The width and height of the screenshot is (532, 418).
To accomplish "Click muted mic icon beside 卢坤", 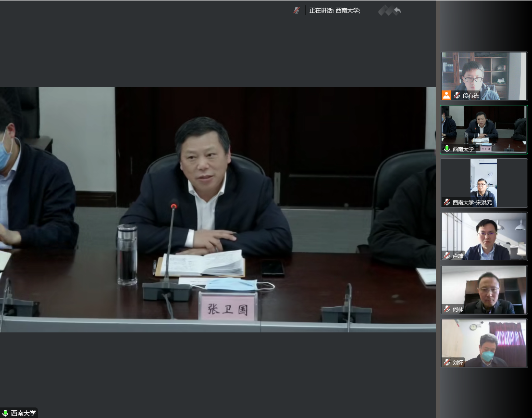I will point(447,256).
